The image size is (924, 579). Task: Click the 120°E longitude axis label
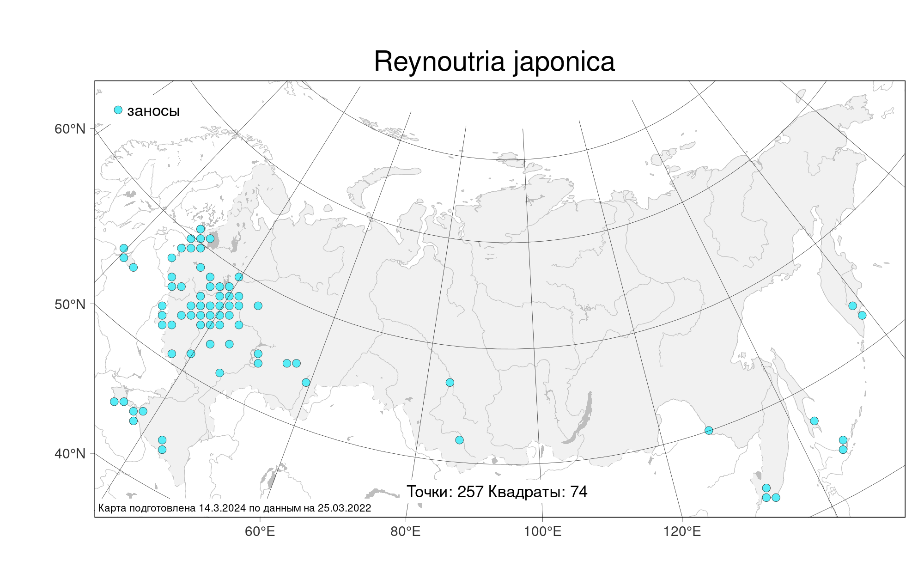(x=682, y=531)
